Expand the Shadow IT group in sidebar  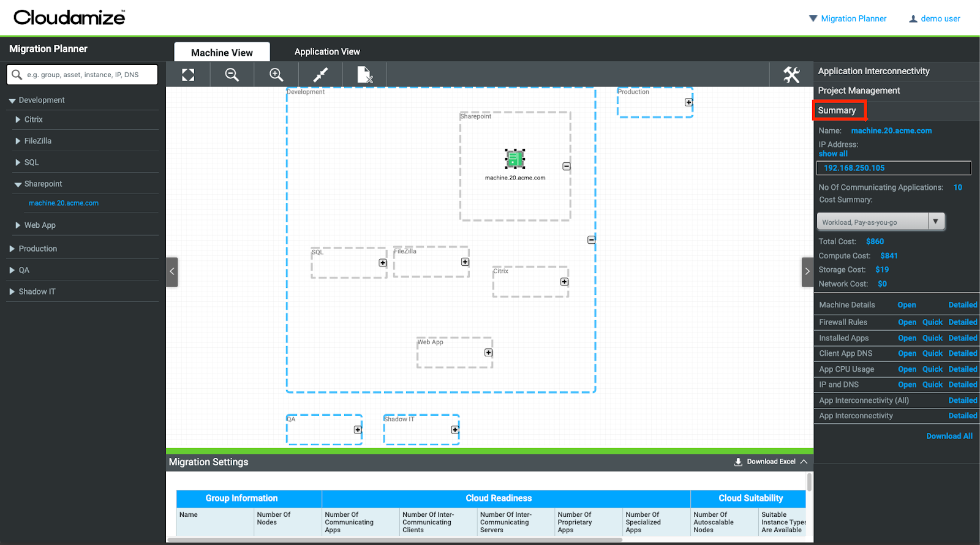[12, 292]
